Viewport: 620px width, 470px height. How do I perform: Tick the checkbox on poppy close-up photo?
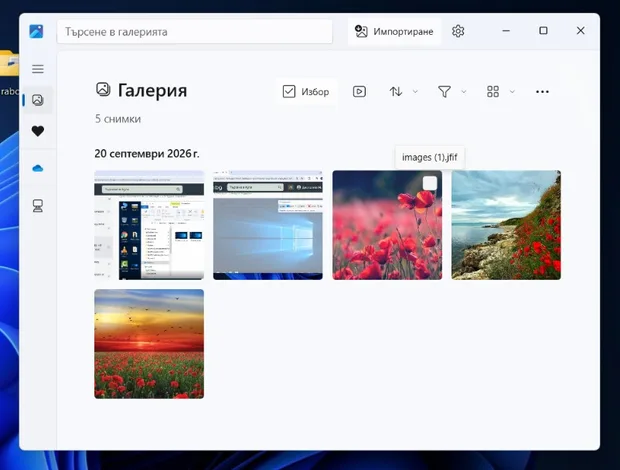[430, 183]
